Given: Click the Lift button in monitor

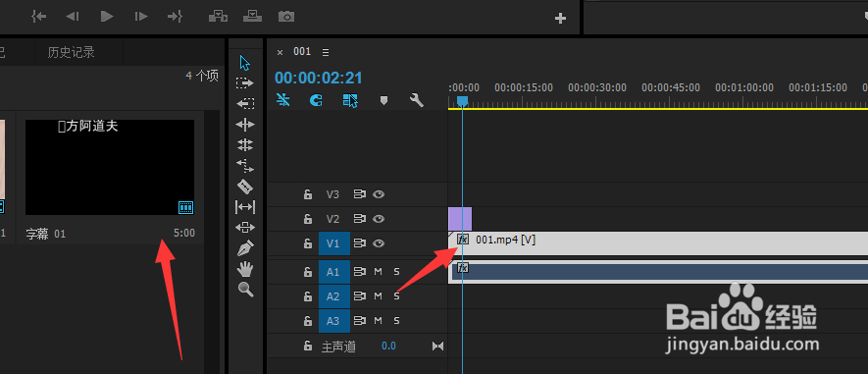Looking at the screenshot, I should click(x=218, y=17).
